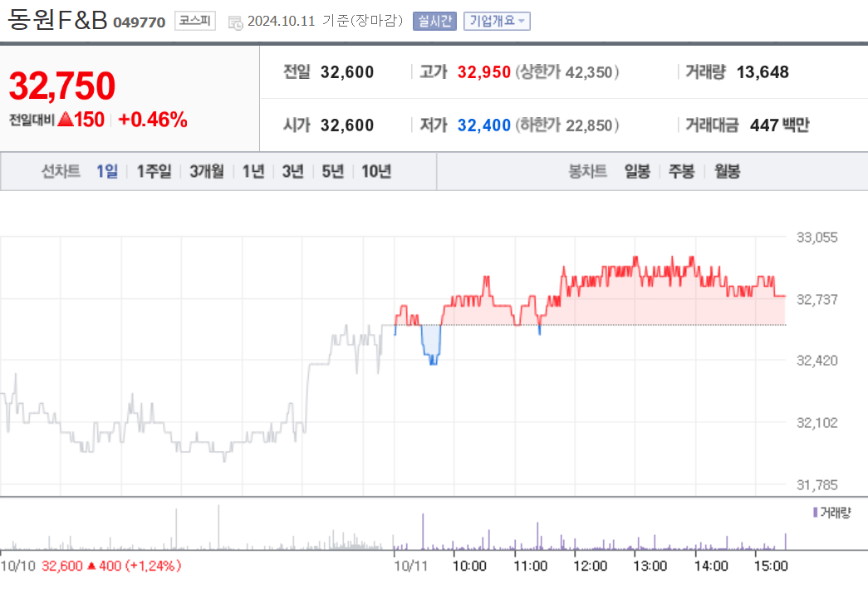Select the 1일 line chart tab
The image size is (868, 599).
coord(107,171)
